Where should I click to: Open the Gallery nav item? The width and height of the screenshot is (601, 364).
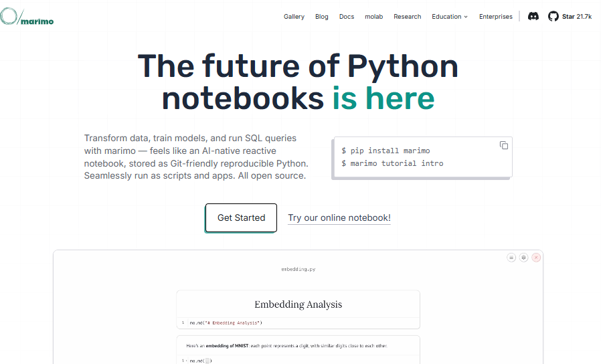(294, 17)
